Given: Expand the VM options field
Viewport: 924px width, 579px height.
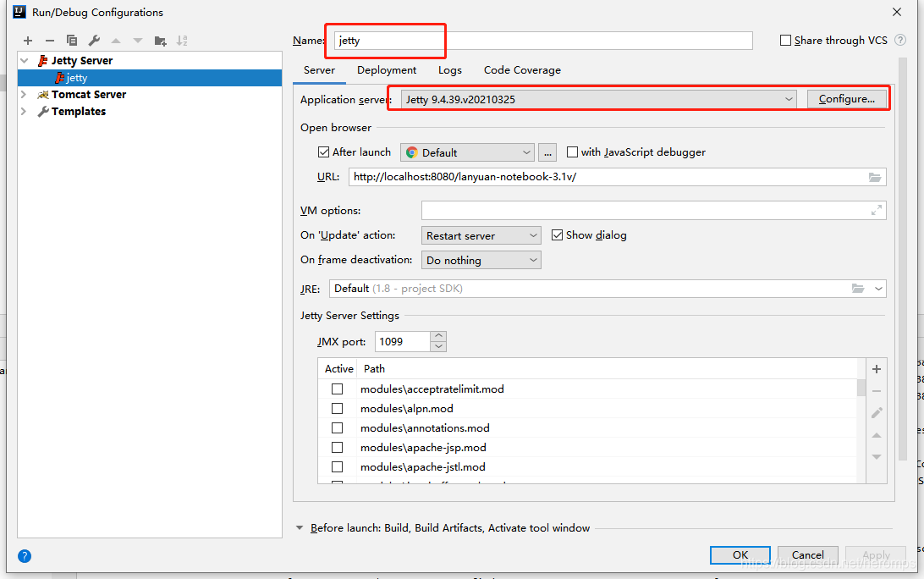Looking at the screenshot, I should pos(877,211).
